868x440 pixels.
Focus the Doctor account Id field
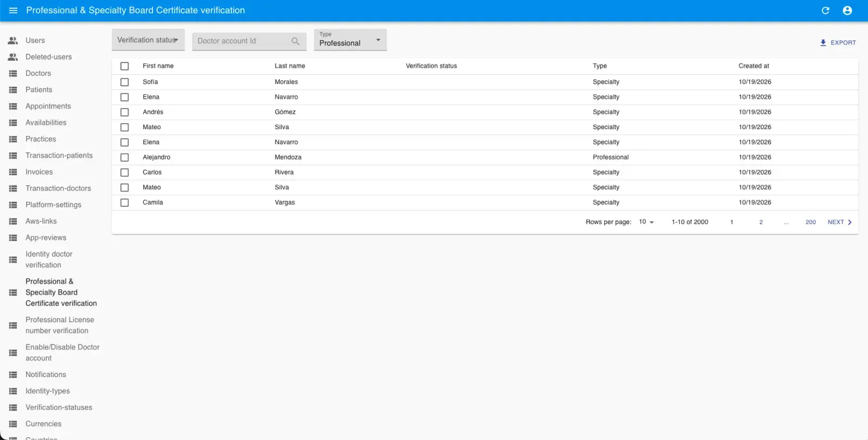coord(250,41)
